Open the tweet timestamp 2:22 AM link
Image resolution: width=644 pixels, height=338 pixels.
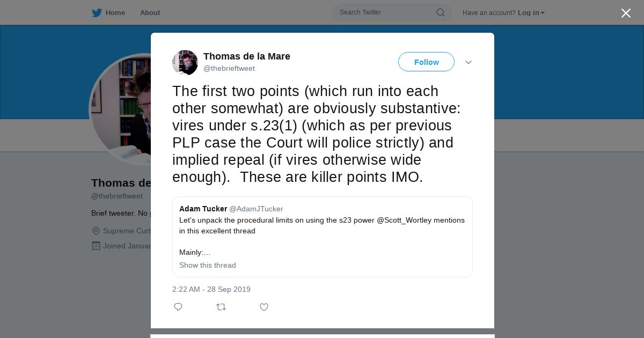click(x=211, y=289)
